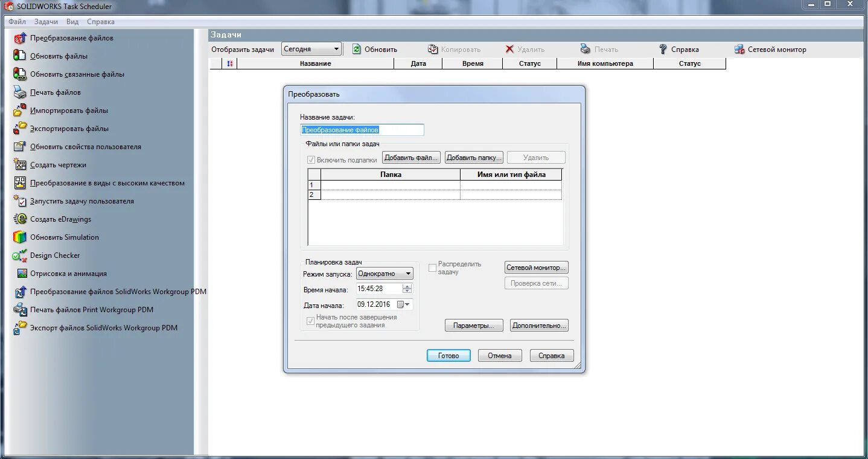This screenshot has width=868, height=459.
Task: Click the high-quality views conversion icon
Action: tap(20, 183)
